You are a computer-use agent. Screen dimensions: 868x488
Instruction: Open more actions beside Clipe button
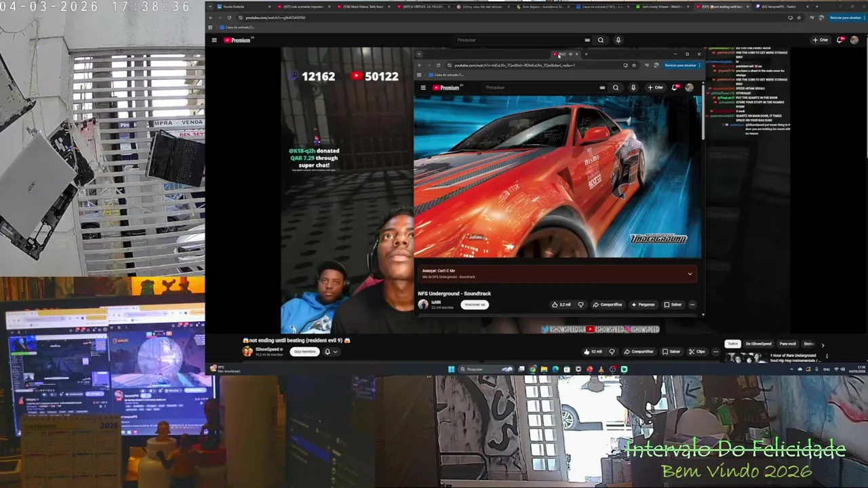pos(715,352)
